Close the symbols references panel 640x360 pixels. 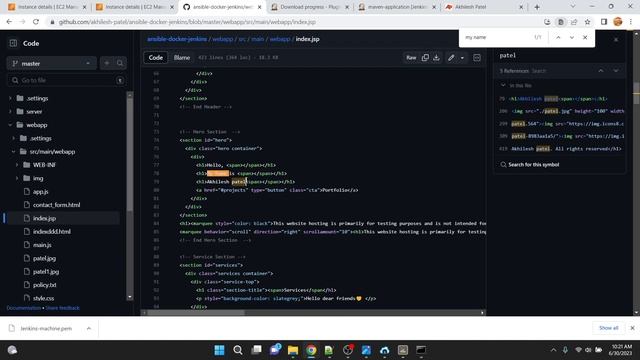tap(616, 40)
